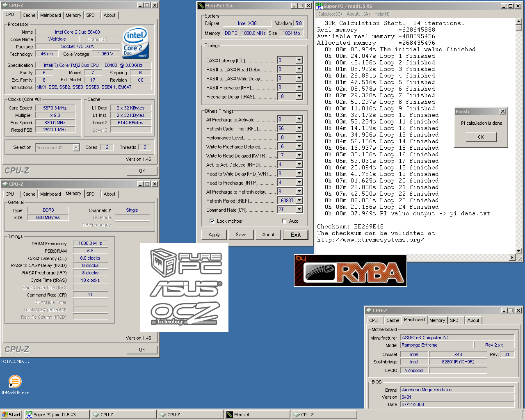
Task: Expand Precharge Delay (tRAS) dropdown
Action: [x=299, y=96]
